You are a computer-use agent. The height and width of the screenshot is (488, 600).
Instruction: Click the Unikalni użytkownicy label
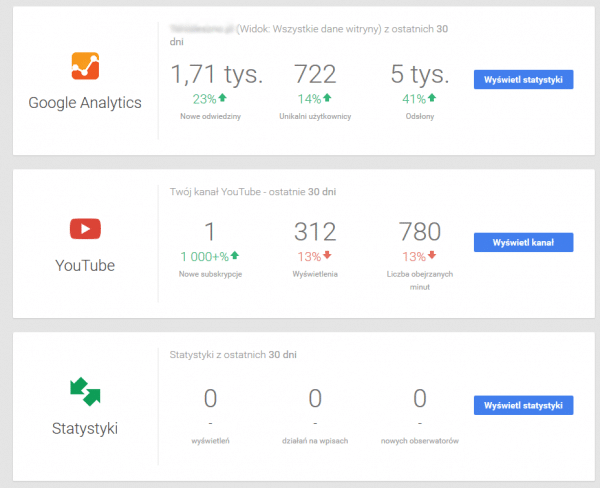coord(315,116)
